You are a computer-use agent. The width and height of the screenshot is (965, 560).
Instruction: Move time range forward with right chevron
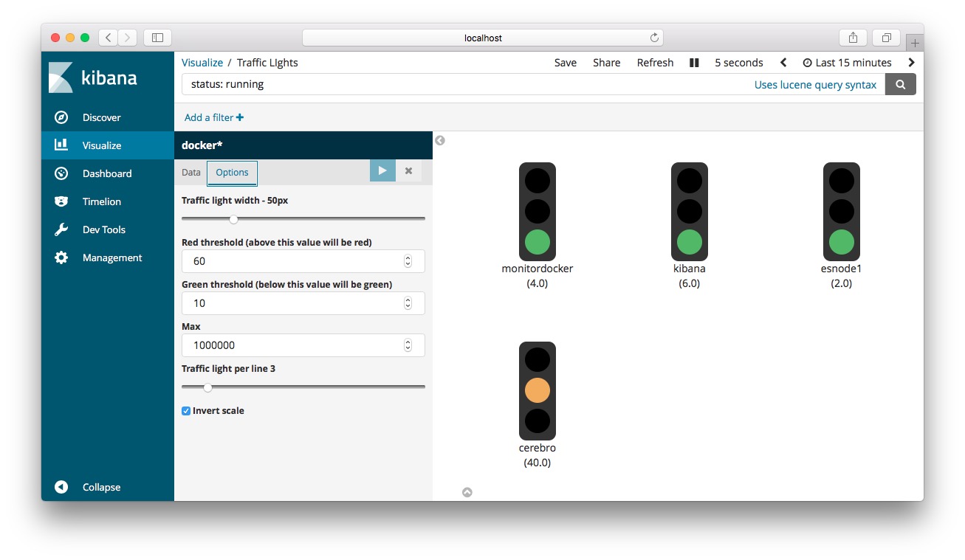click(912, 63)
